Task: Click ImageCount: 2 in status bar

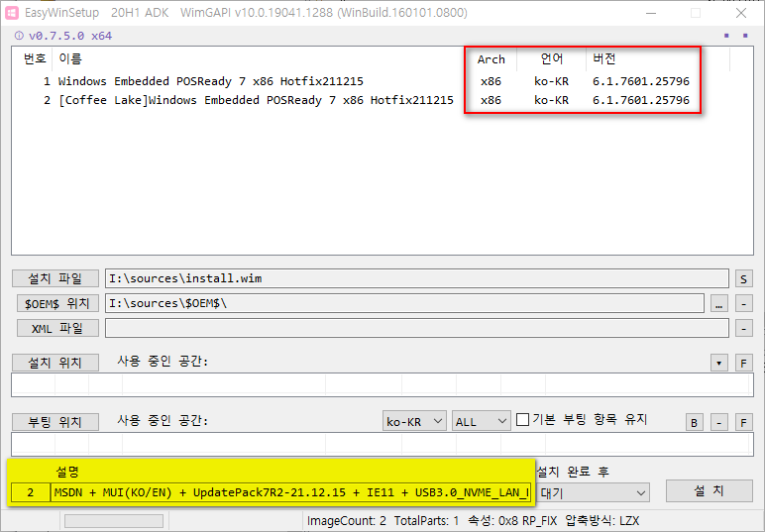Action: pos(347,521)
